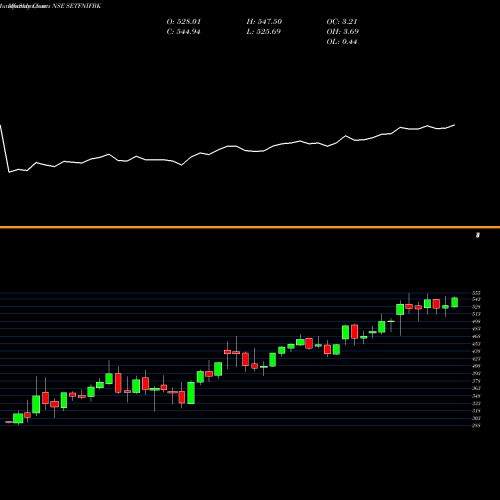Click the right end of the white line chart
Image resolution: width=500 pixels, height=500 pixels.
[x=454, y=125]
